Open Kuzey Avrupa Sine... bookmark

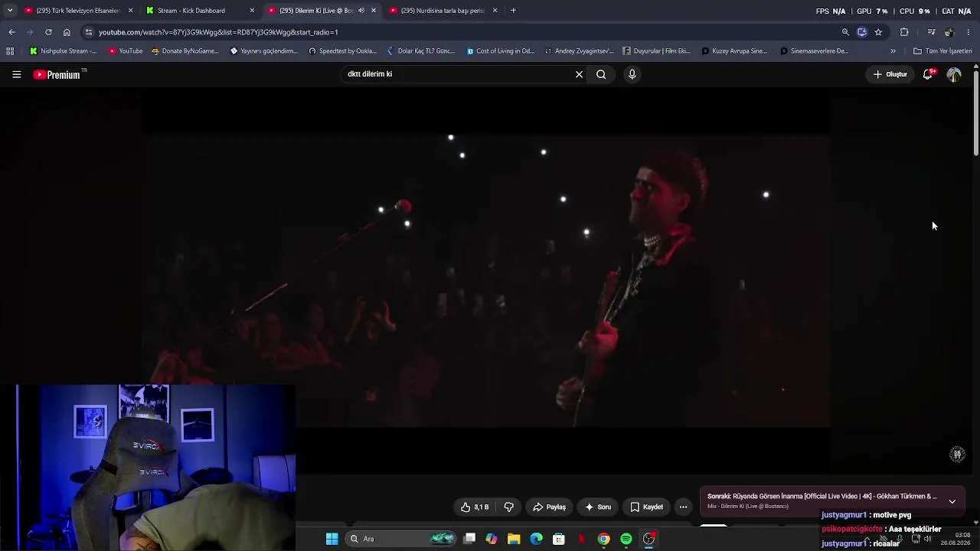pyautogui.click(x=734, y=51)
